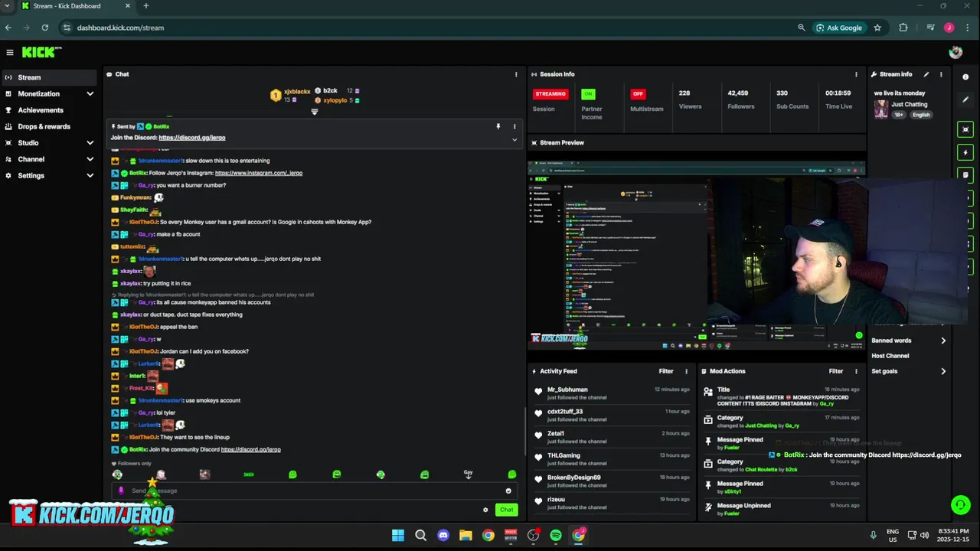
Task: Edit stream info with the pencil icon
Action: click(926, 74)
